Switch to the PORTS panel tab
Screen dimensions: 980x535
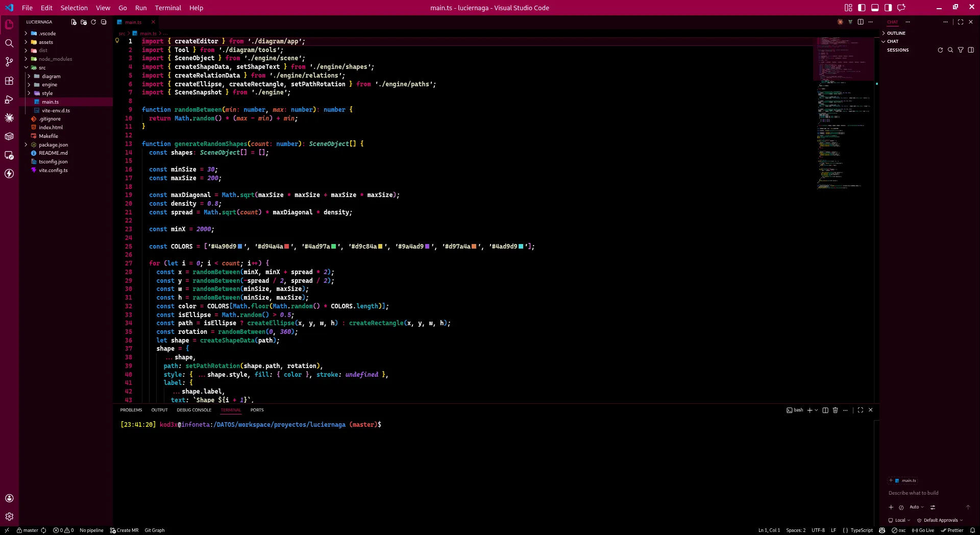[x=257, y=410]
